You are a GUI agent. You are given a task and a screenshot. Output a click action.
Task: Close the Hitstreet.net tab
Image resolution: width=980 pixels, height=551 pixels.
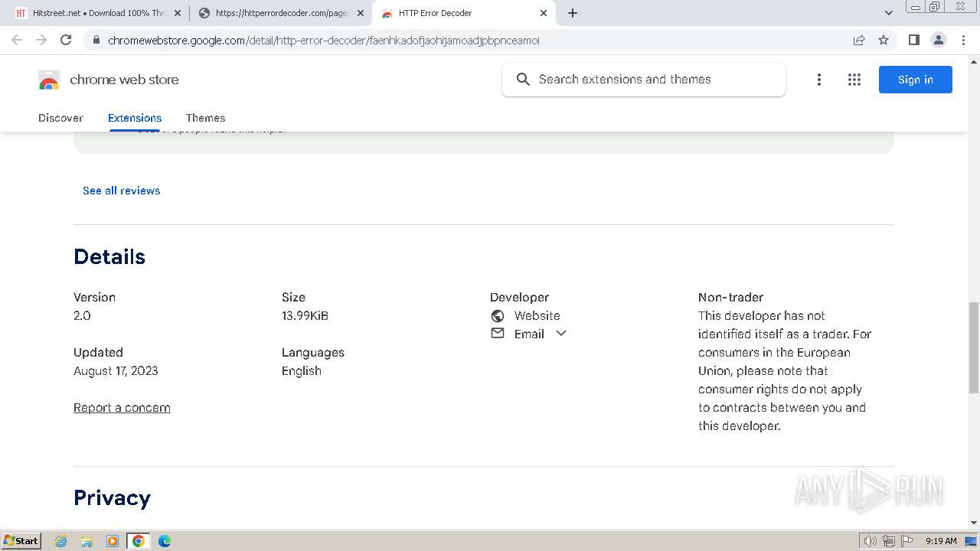tap(178, 13)
